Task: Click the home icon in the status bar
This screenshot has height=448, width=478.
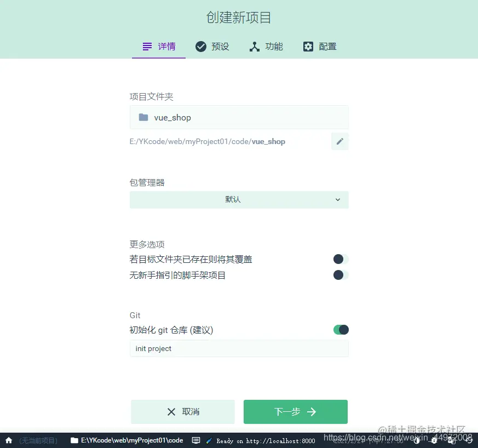Action: pyautogui.click(x=8, y=440)
